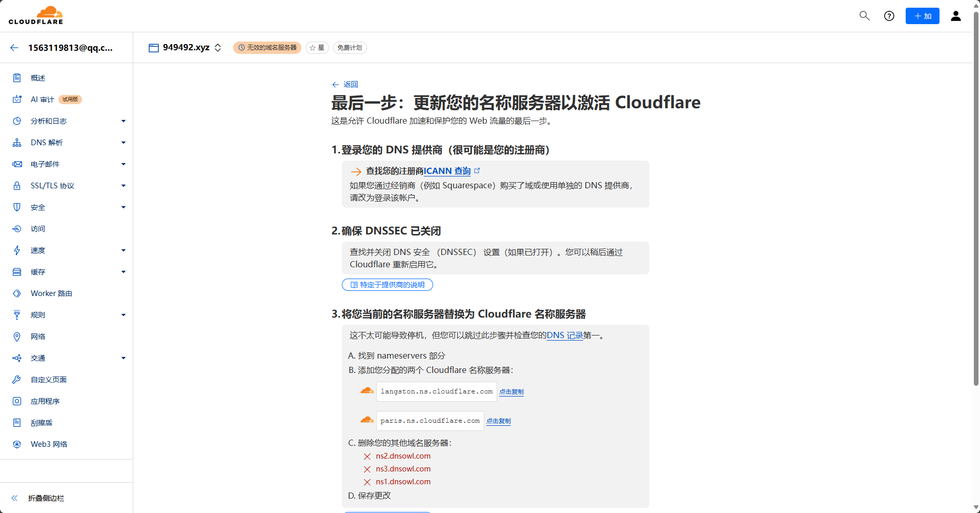Click the 应用程序 apps icon
This screenshot has height=513, width=980.
coord(17,401)
